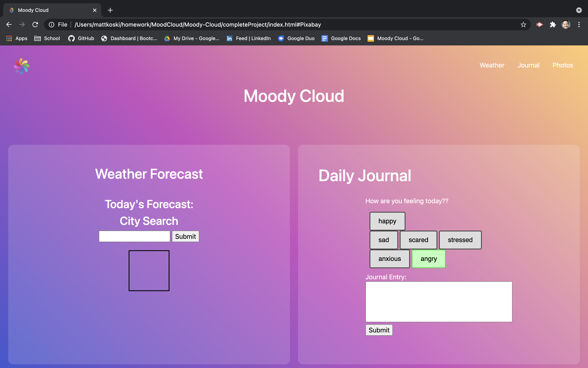Open the GitHub bookmark
The height and width of the screenshot is (368, 588).
coord(81,38)
